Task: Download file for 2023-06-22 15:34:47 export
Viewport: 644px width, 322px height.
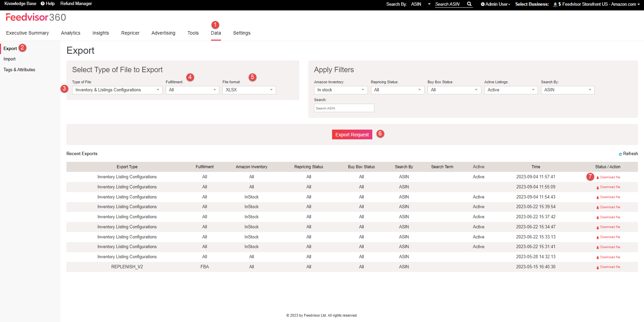Action: tap(608, 227)
